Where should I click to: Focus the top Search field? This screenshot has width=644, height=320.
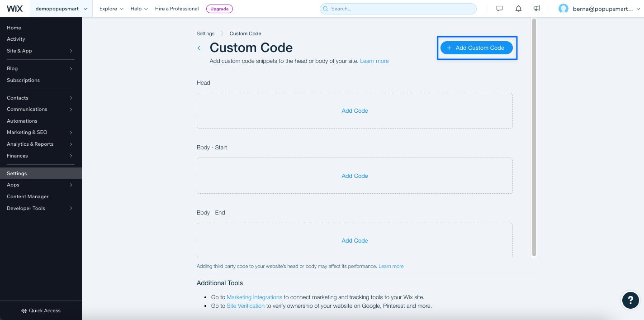tap(398, 9)
